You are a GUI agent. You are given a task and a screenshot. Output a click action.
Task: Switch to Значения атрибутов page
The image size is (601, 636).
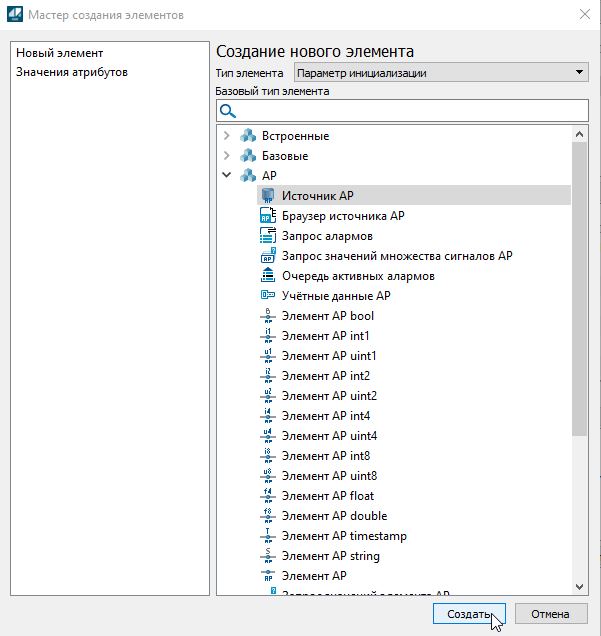coord(71,72)
